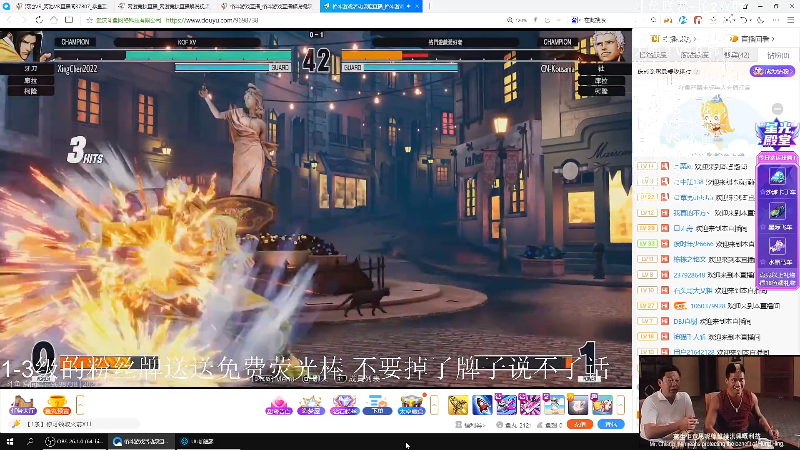Image resolution: width=800 pixels, height=450 pixels.
Task: Toggle the browser night mode moon icon
Action: pos(761,20)
